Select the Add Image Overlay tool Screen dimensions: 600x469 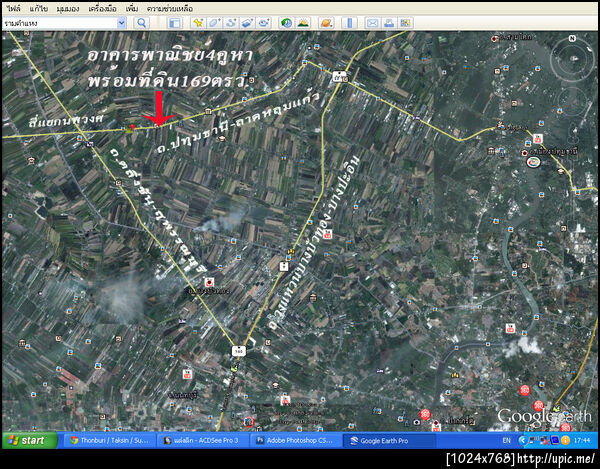[247, 23]
